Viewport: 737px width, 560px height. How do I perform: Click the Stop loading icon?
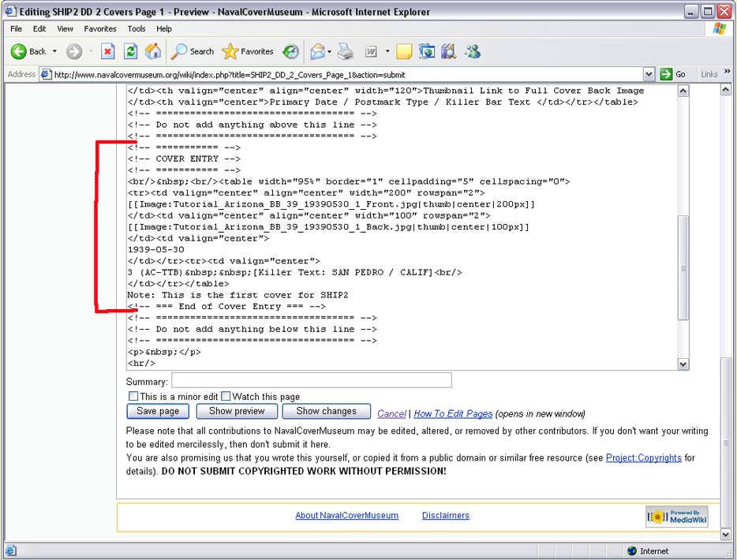(108, 51)
